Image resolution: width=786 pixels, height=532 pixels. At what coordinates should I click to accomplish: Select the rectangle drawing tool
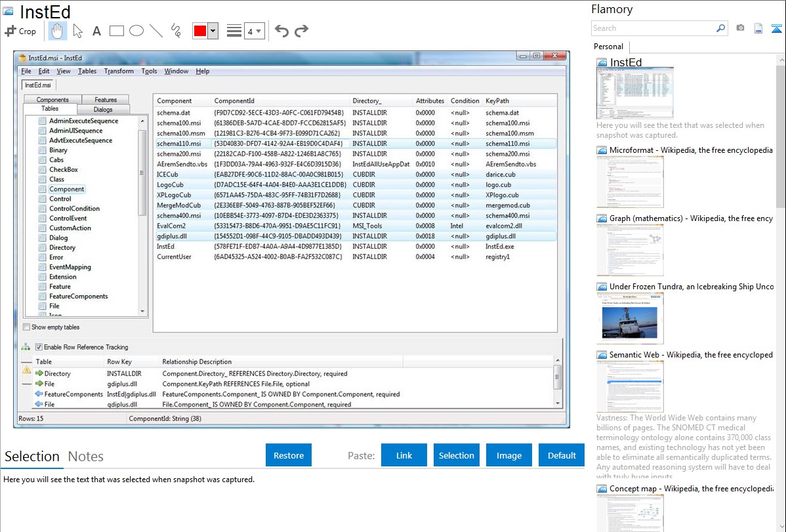pos(116,31)
